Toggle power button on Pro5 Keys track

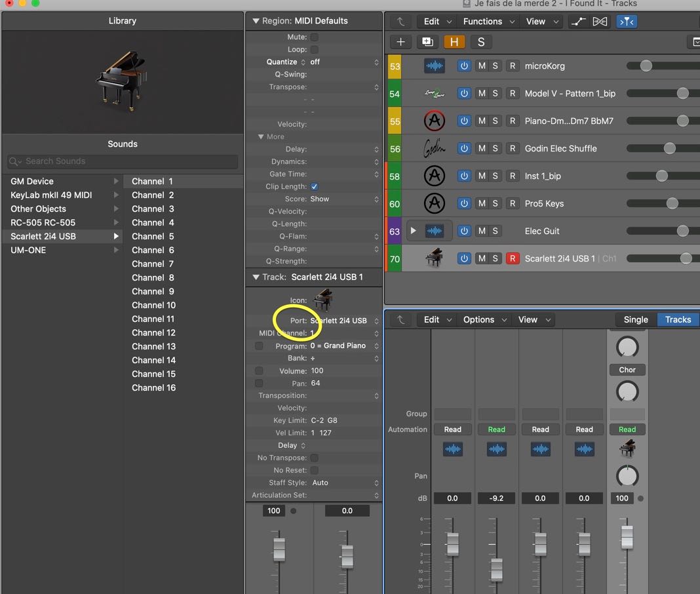pos(464,204)
